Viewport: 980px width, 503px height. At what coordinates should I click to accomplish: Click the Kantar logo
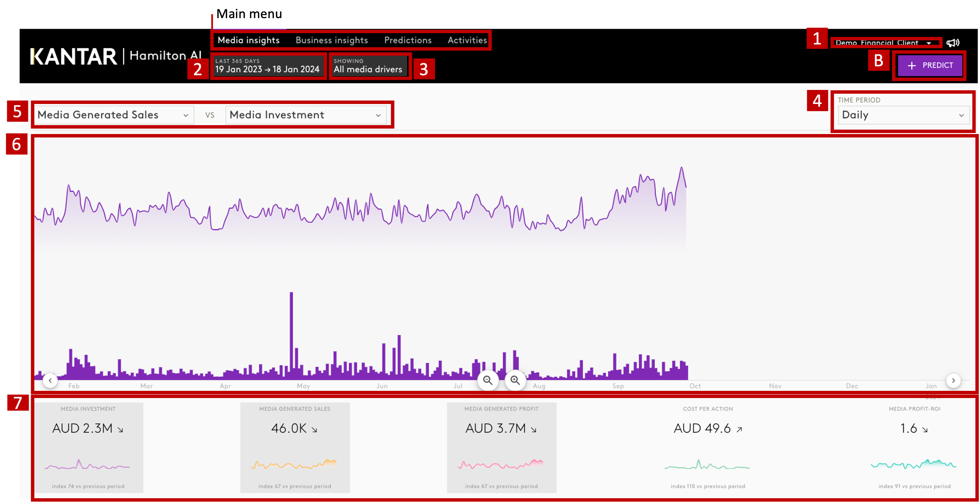(73, 56)
